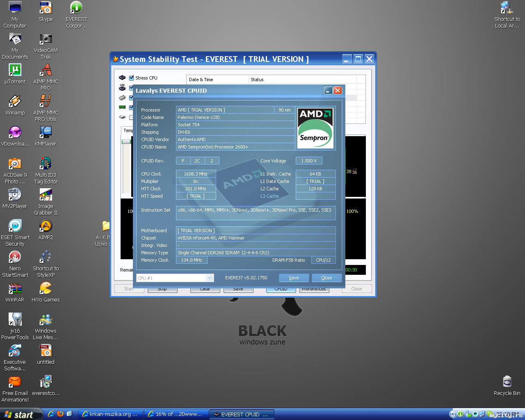Select the everestco... installer desktop icon

pyautogui.click(x=46, y=386)
